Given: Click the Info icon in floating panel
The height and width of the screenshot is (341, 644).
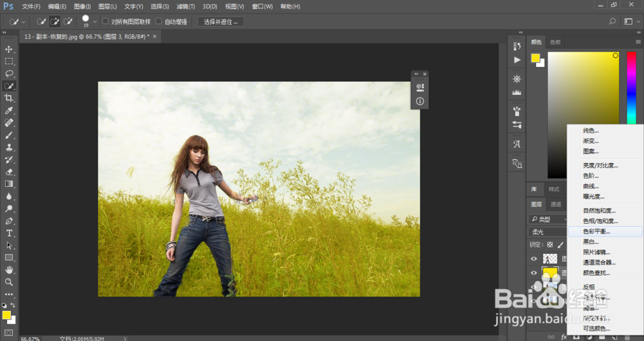Looking at the screenshot, I should coord(420,101).
